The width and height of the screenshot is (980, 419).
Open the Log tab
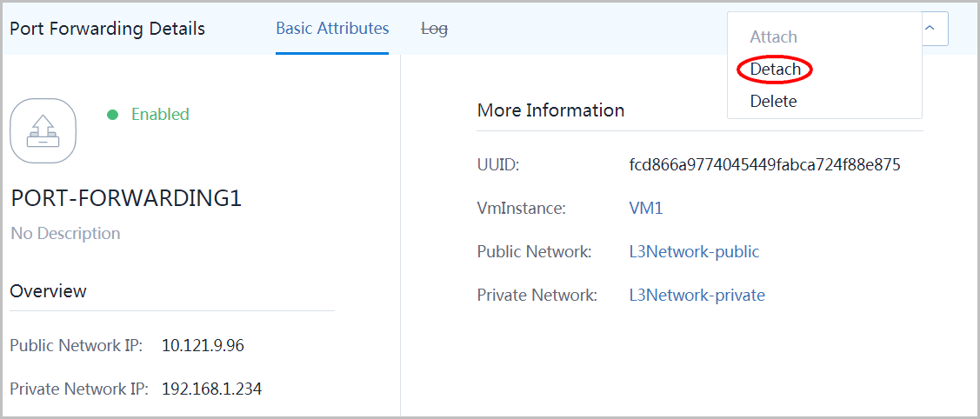(x=435, y=29)
